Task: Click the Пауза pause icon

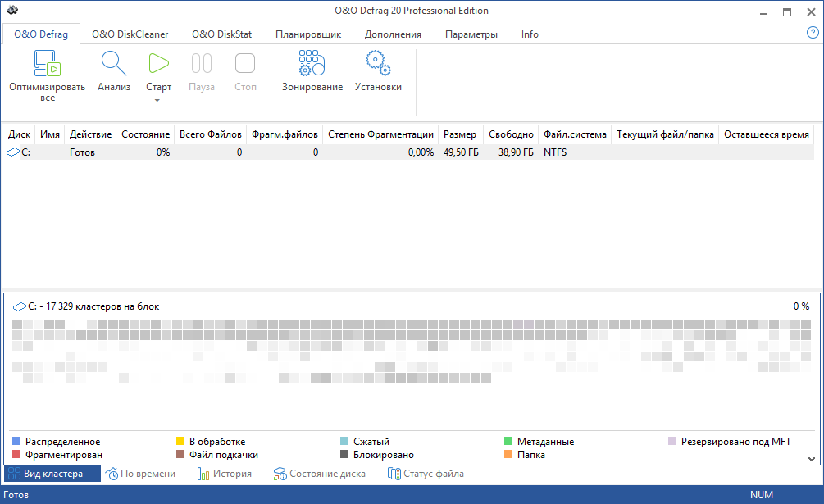Action: 201,63
